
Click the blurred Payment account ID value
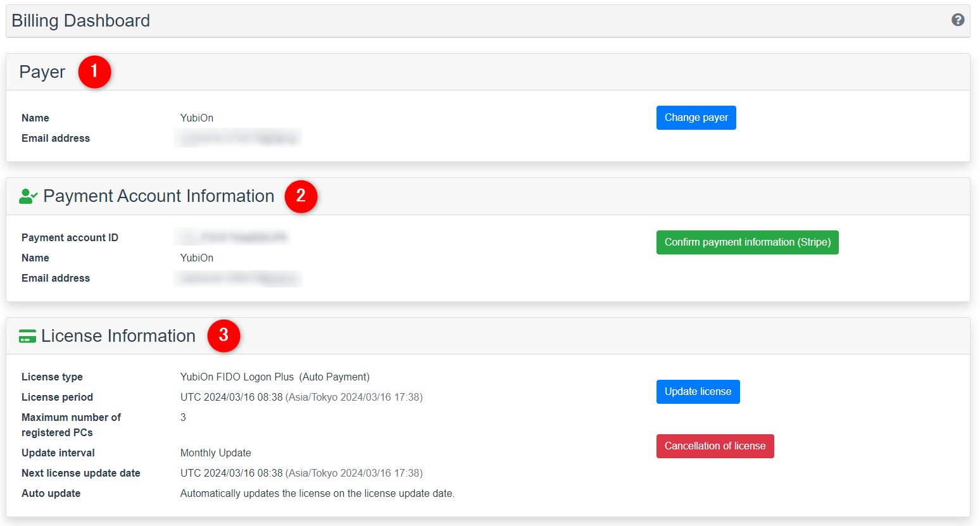coord(232,237)
